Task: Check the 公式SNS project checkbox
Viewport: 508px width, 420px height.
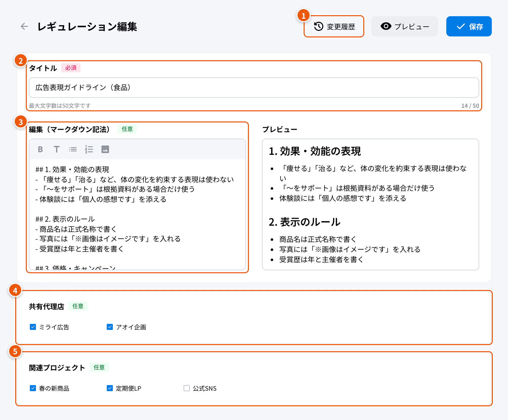Action: click(x=187, y=388)
